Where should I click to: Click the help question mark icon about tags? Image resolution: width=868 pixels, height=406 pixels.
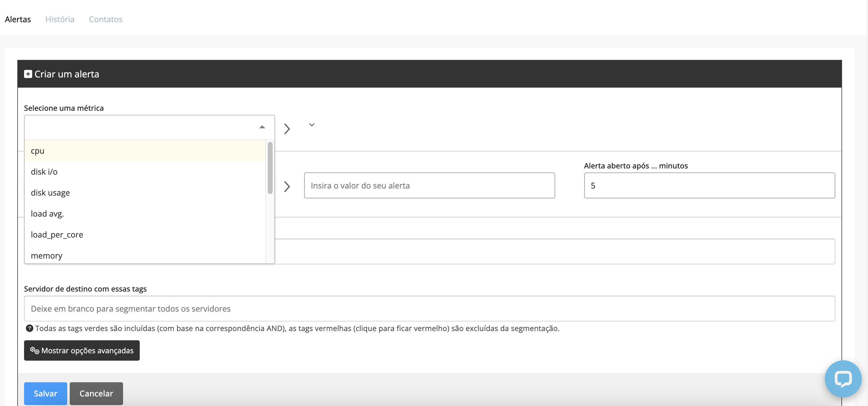(x=29, y=328)
